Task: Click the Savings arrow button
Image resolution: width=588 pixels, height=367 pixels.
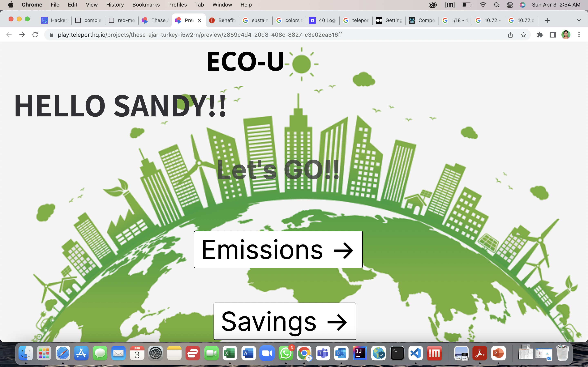Action: (x=285, y=321)
